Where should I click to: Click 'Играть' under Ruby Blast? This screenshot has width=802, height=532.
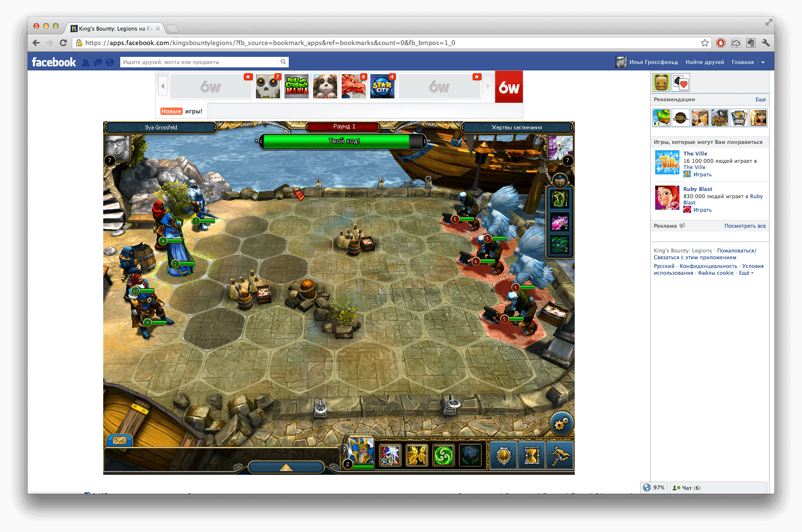coord(702,210)
